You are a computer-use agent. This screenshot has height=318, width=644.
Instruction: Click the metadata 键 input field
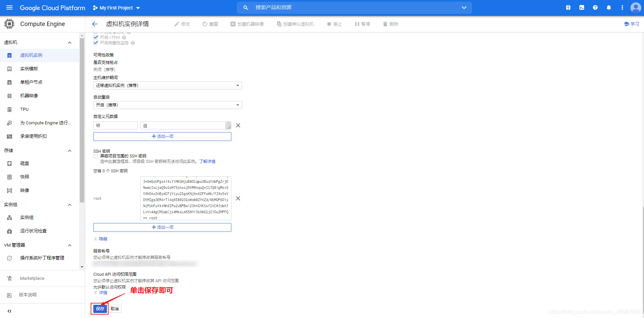click(x=115, y=125)
